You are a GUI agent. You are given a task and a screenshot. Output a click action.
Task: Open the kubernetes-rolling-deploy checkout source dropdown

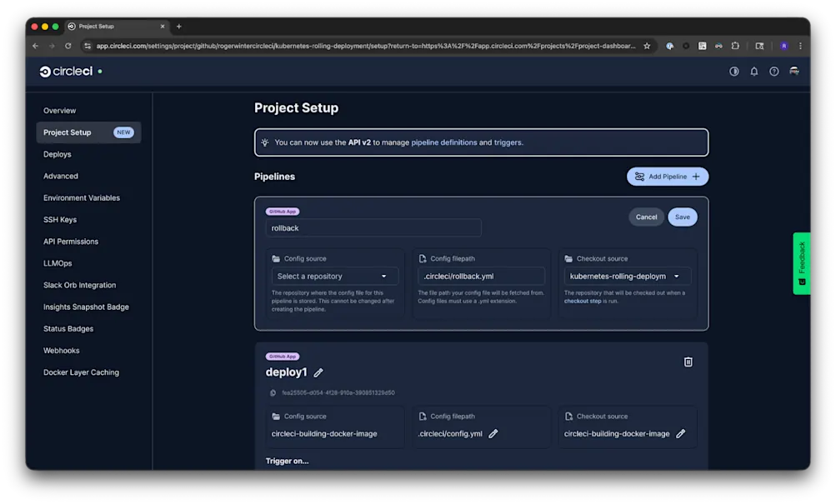point(627,276)
